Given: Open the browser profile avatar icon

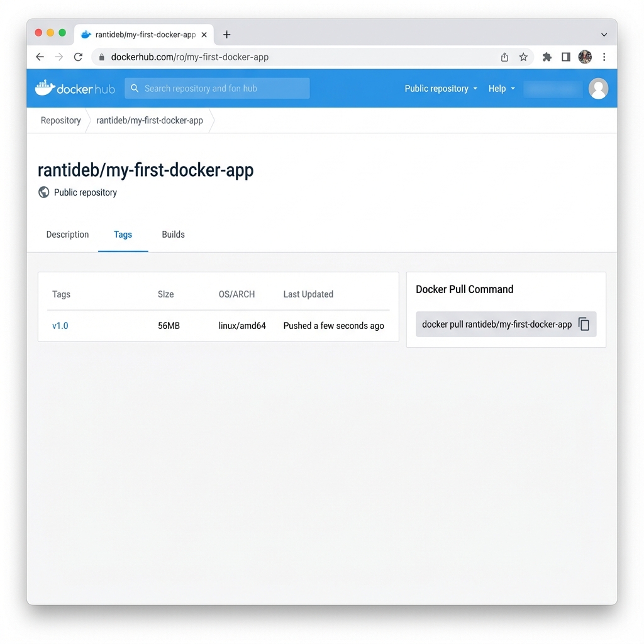Looking at the screenshot, I should point(585,57).
